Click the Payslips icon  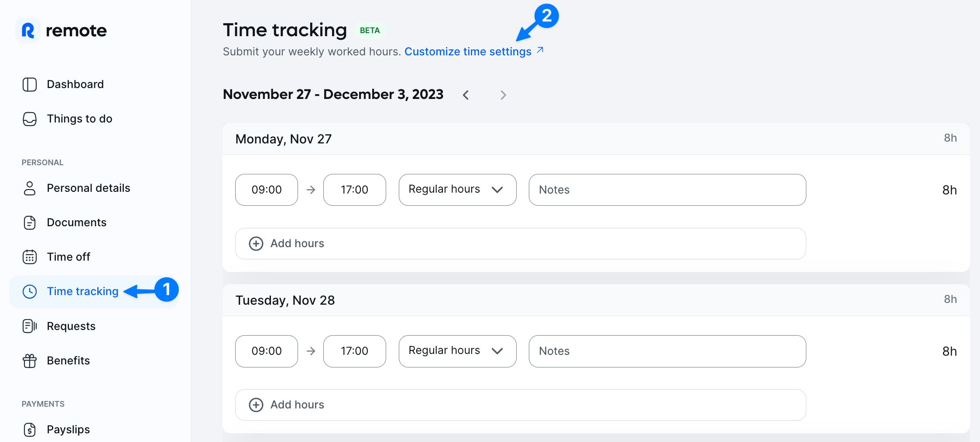[29, 429]
